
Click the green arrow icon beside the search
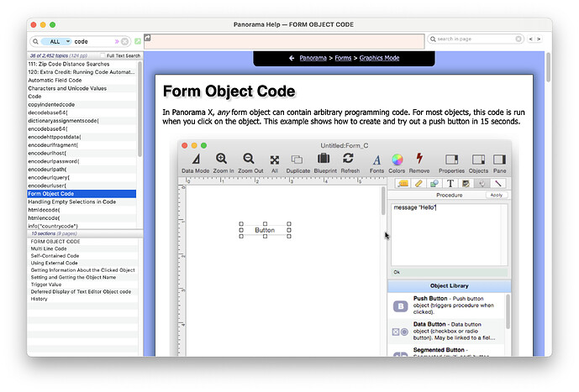pos(138,41)
